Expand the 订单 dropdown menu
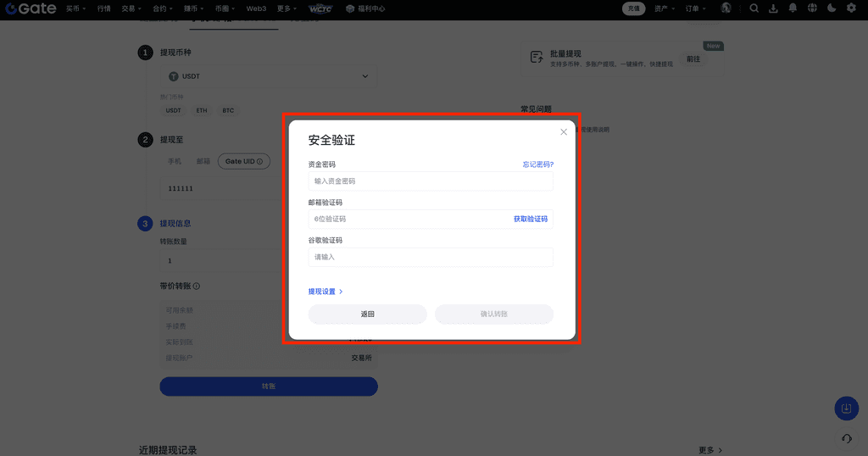Image resolution: width=868 pixels, height=456 pixels. click(x=696, y=8)
